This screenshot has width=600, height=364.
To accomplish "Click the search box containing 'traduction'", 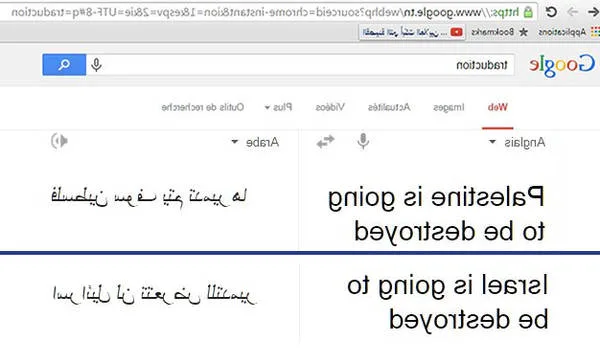I will coord(300,65).
